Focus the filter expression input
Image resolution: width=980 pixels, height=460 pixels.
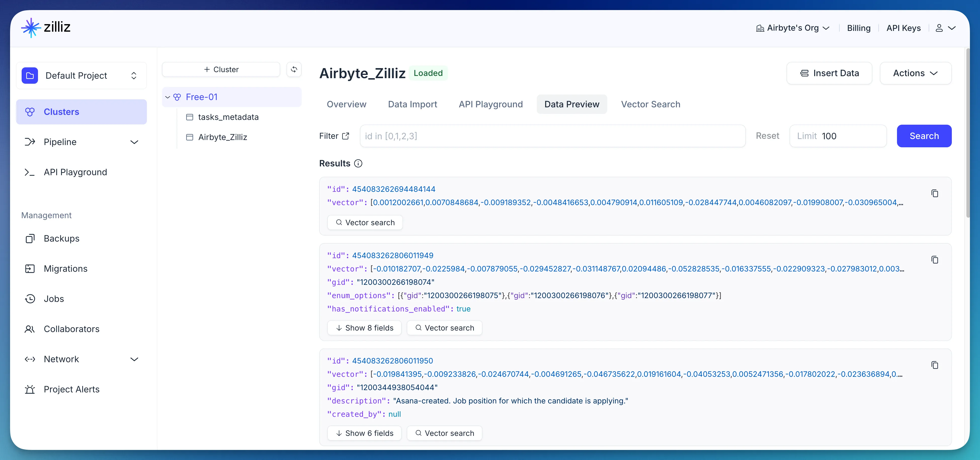(x=552, y=136)
